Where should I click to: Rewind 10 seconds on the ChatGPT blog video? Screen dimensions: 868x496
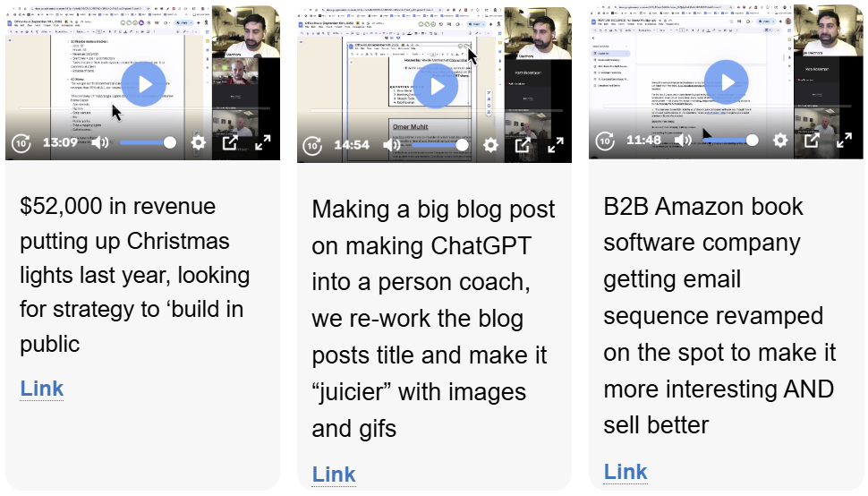[x=312, y=145]
